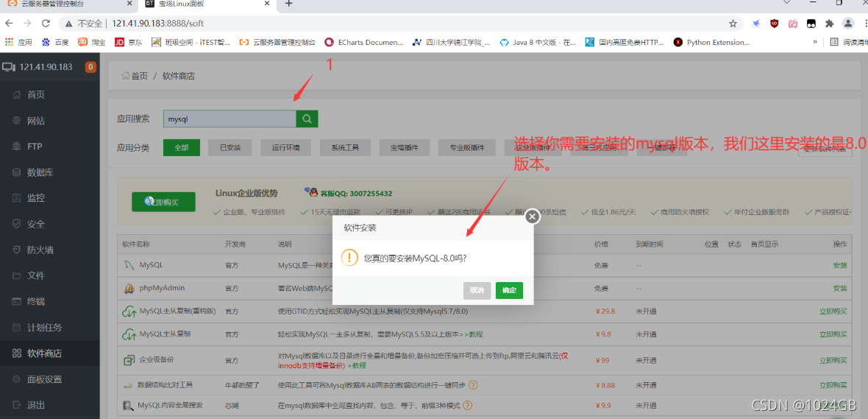Select the 已安装 category filter

coord(230,147)
